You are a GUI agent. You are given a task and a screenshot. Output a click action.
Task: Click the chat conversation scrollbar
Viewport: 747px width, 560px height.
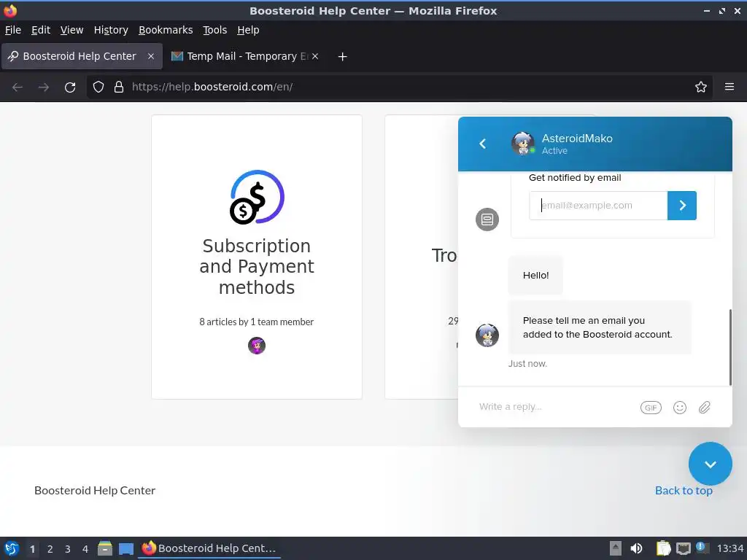tap(729, 346)
